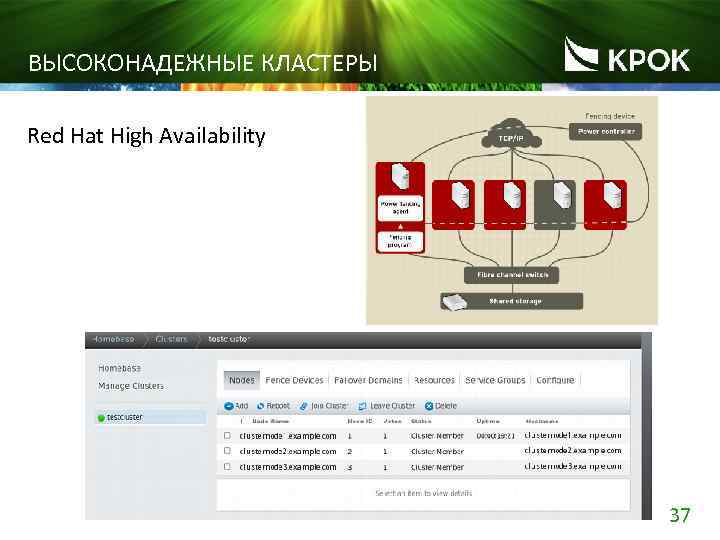Open Manage Clusters in sidebar

coord(131,386)
